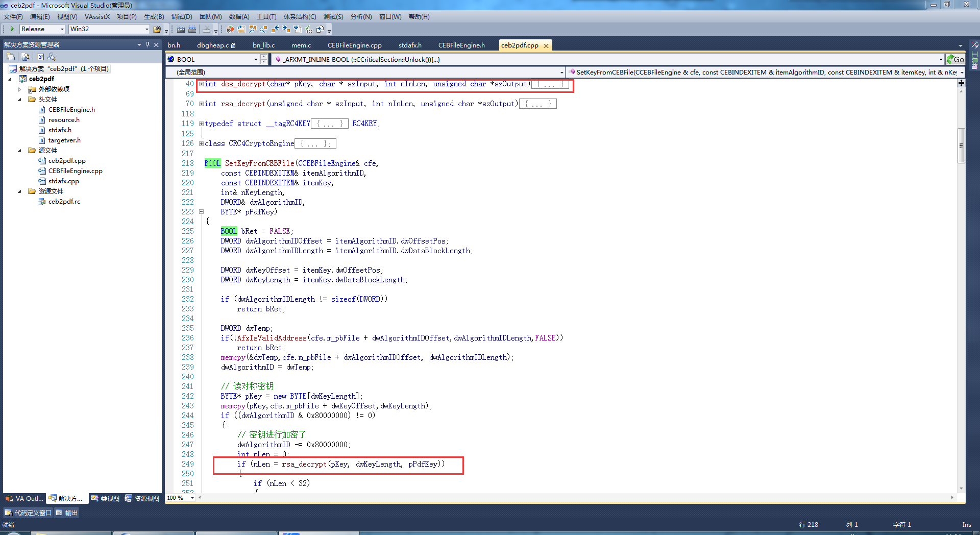
Task: Open the BOOL context dropdown
Action: (255, 59)
